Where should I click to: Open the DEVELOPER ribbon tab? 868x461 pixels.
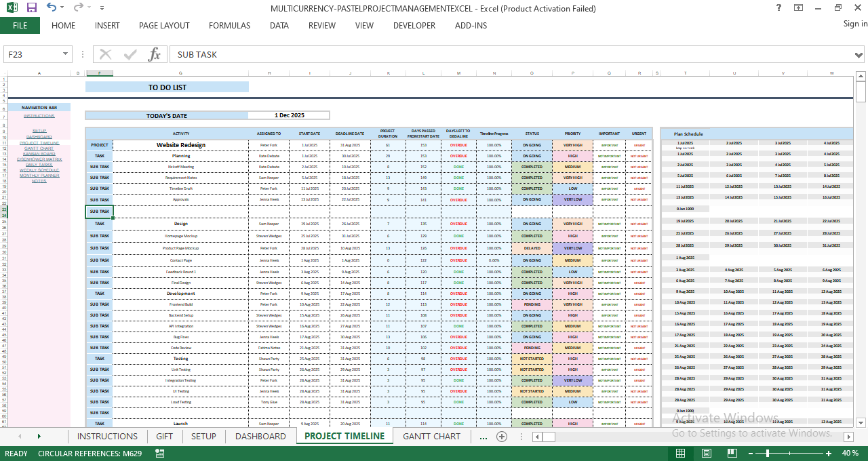point(414,26)
